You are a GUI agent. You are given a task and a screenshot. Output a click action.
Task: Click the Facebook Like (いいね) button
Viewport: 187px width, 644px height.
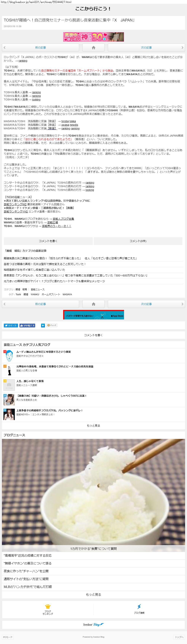pos(27,326)
